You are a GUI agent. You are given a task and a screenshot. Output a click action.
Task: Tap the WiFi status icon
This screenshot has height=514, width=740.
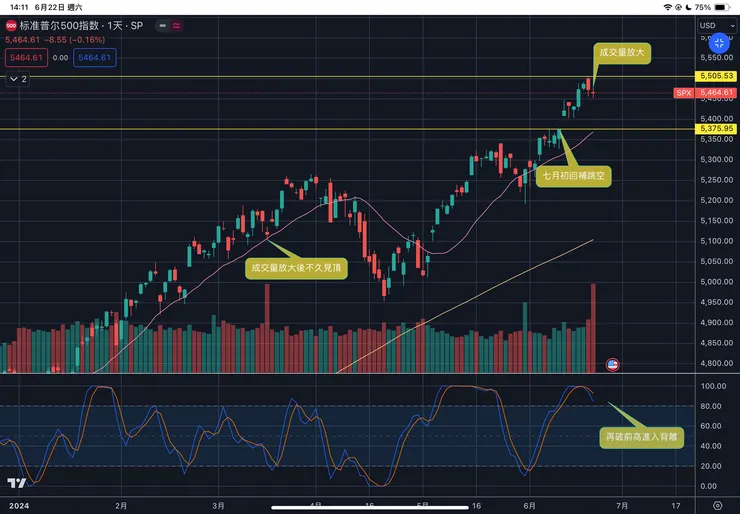coord(667,7)
